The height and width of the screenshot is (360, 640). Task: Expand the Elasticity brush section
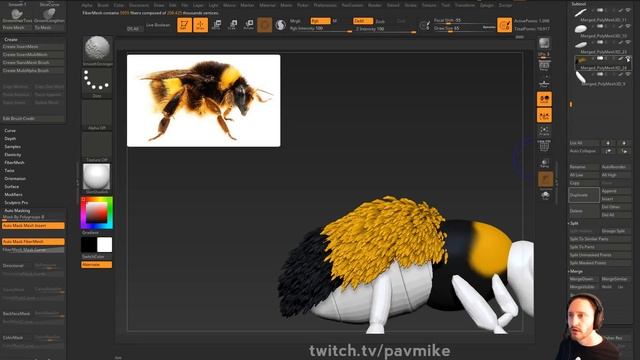(x=13, y=155)
